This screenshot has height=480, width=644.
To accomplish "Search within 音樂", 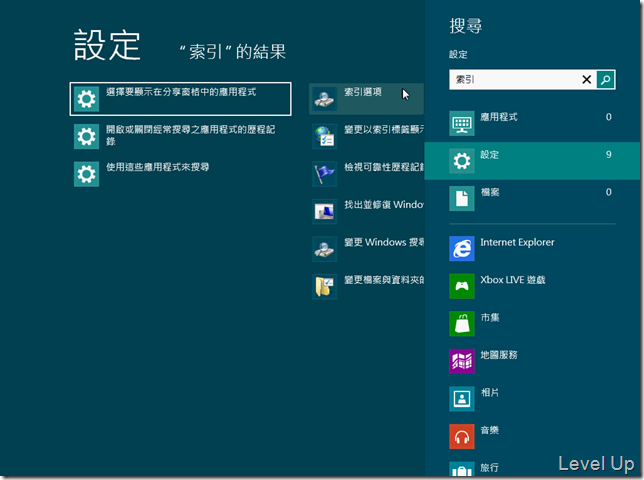I will [532, 436].
